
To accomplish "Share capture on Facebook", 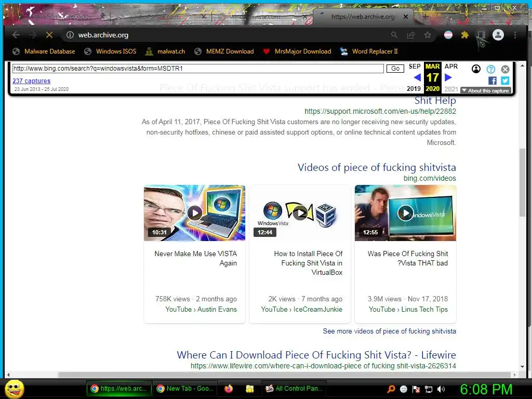I will tap(493, 81).
